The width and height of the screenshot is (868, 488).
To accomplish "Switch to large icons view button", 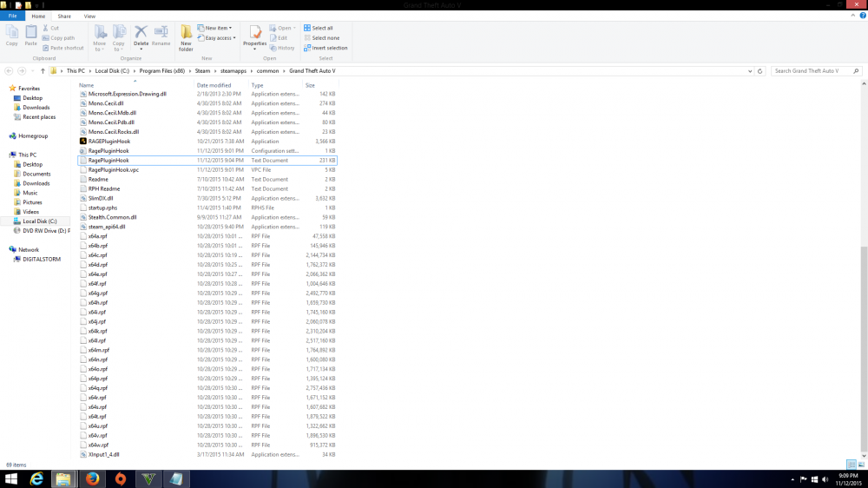I will click(x=861, y=465).
